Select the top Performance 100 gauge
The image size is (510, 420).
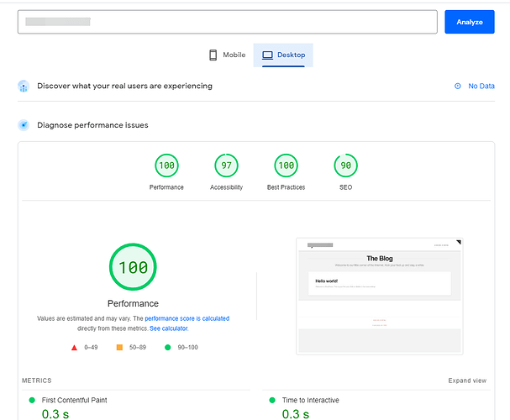point(166,165)
